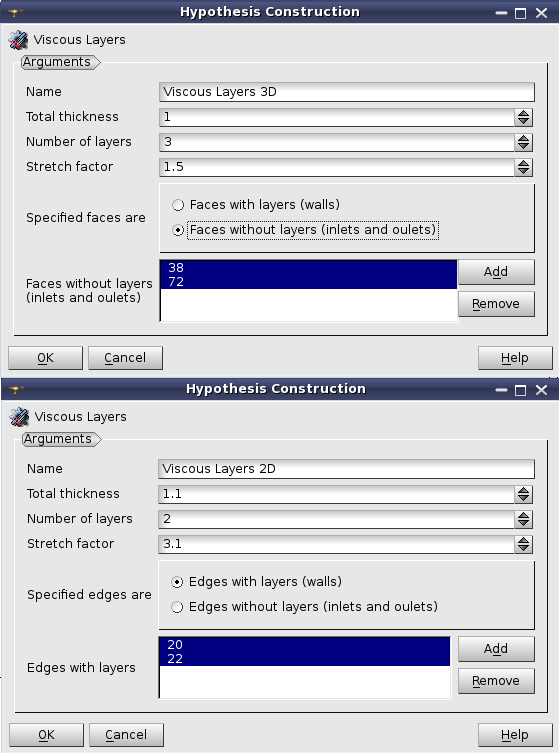Select Faces without layers (inlets and oulets)
The width and height of the screenshot is (559, 753).
(x=178, y=230)
